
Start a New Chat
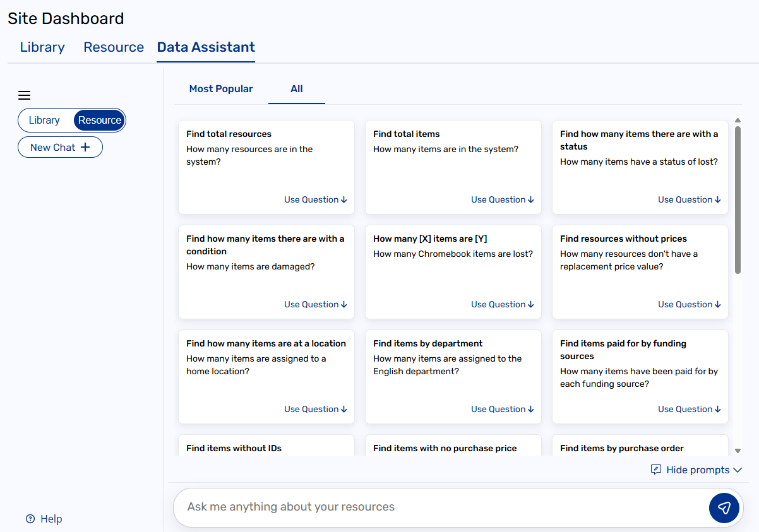(x=60, y=147)
